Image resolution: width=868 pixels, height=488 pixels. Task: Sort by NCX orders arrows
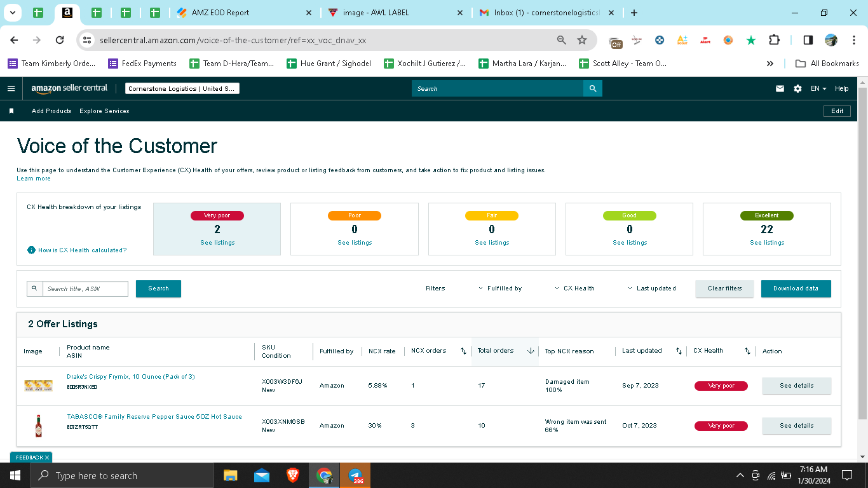coord(463,351)
